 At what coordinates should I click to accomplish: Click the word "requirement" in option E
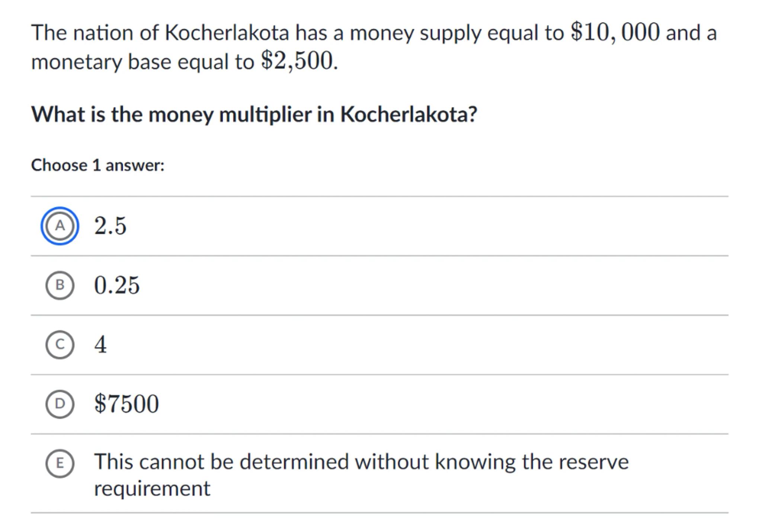click(152, 488)
